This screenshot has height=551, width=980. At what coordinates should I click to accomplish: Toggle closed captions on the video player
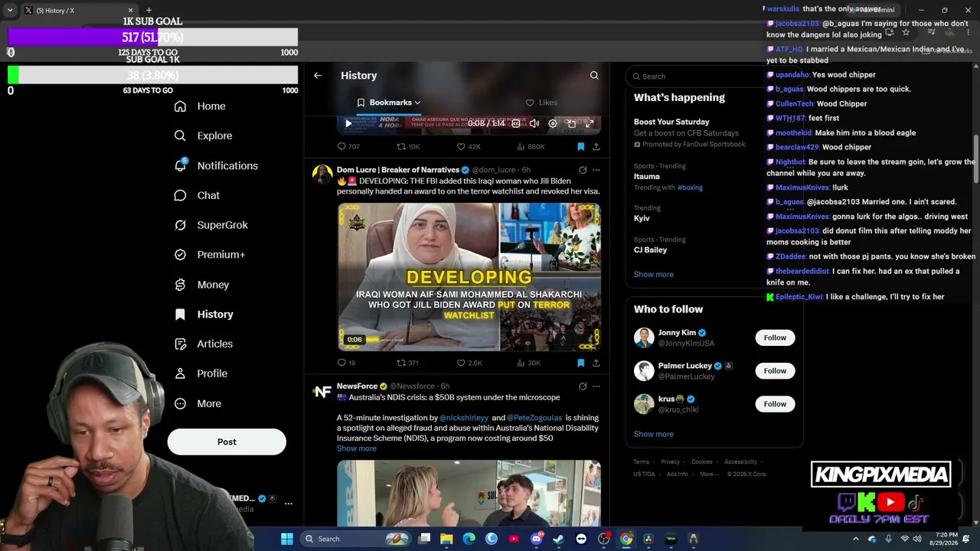516,123
